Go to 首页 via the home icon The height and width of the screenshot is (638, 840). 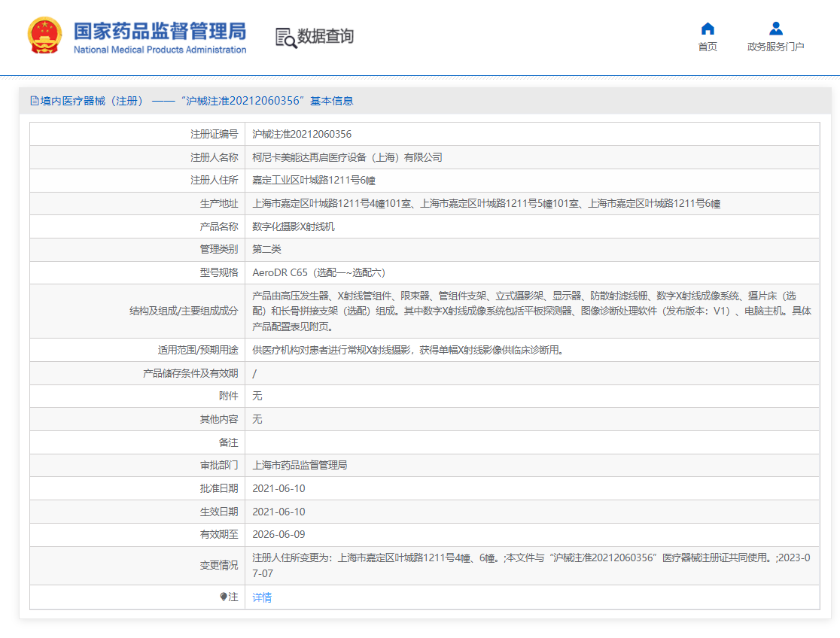[708, 29]
